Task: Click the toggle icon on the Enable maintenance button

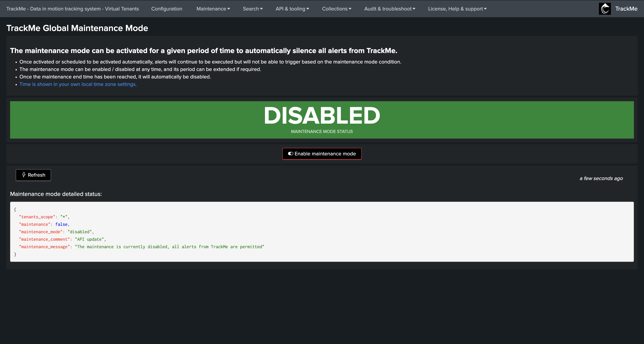Action: tap(291, 154)
